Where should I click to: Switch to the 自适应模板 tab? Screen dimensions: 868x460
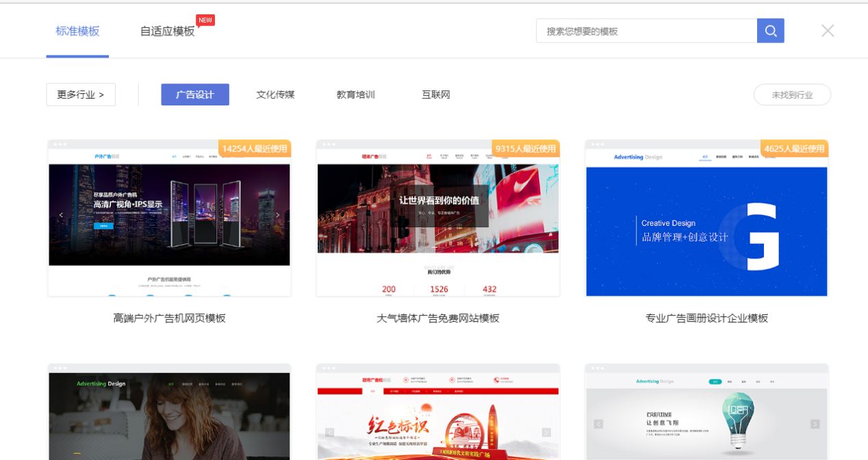click(x=166, y=31)
